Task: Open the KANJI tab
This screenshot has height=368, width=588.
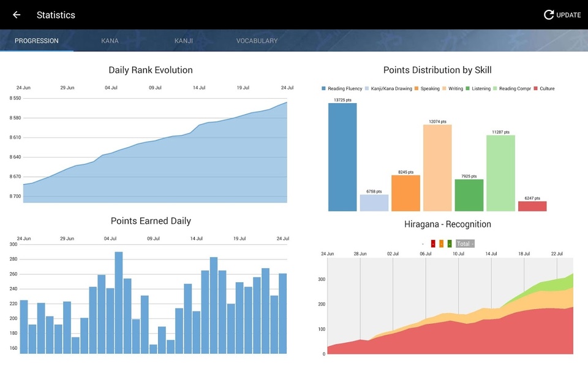Action: click(x=183, y=40)
